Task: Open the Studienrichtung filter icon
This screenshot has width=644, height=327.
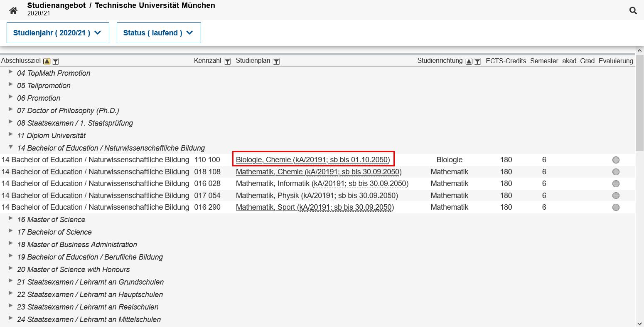Action: click(x=477, y=62)
